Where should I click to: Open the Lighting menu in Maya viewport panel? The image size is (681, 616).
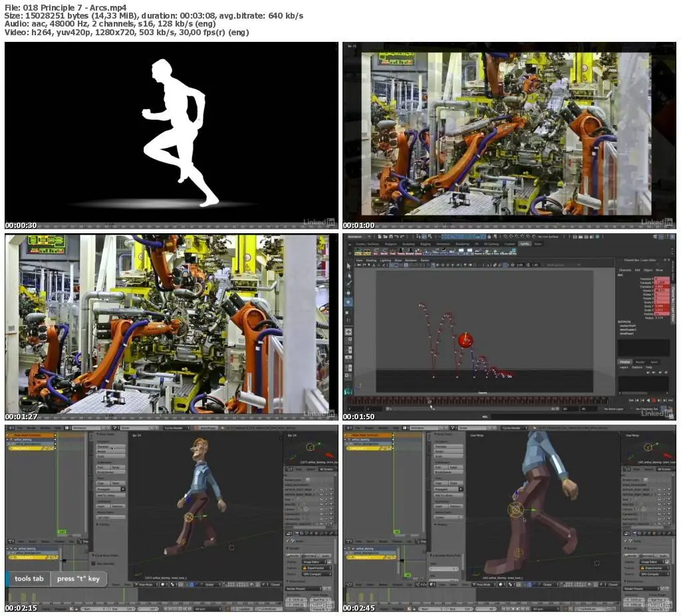click(x=385, y=260)
